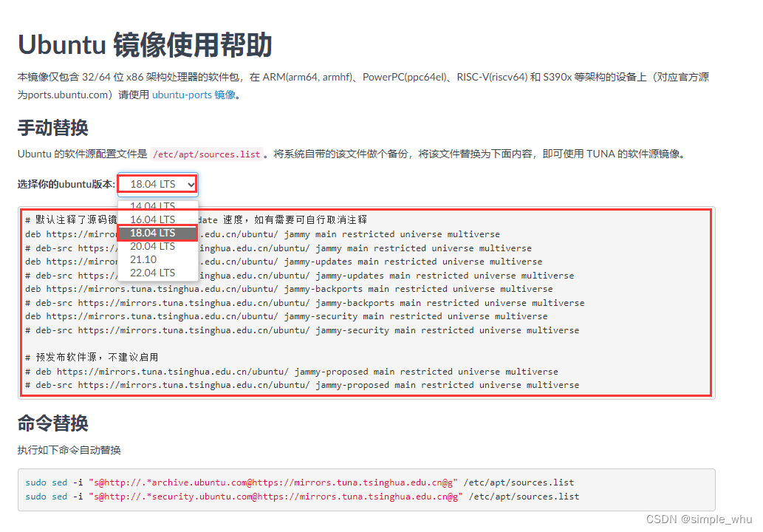This screenshot has height=532, width=763.
Task: Select 16.04 LTS from the version list
Action: pyautogui.click(x=151, y=219)
